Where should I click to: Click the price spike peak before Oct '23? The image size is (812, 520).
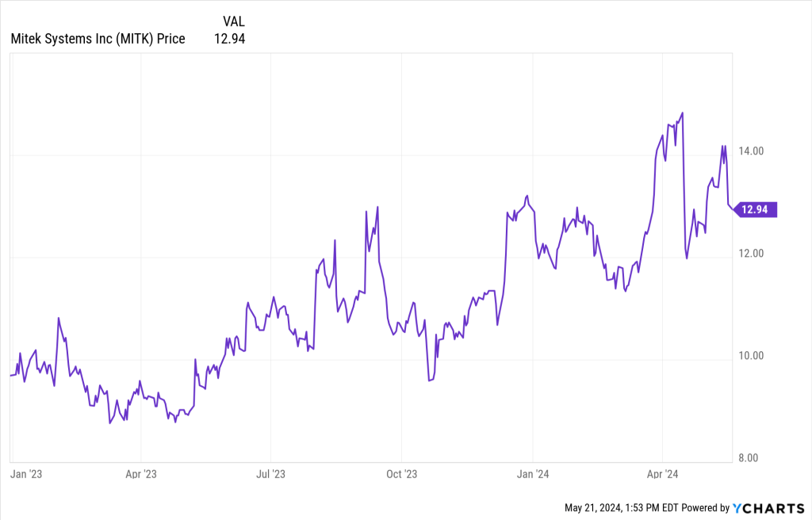[377, 207]
